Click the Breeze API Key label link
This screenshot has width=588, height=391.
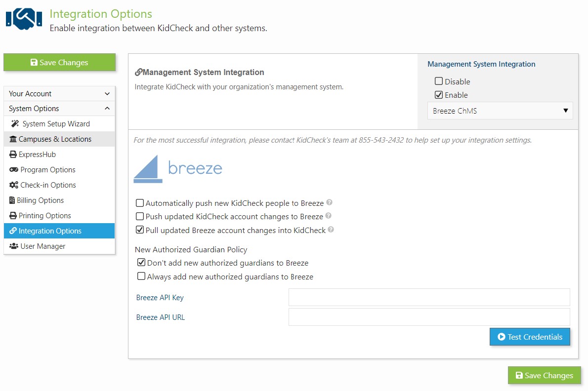pos(160,297)
